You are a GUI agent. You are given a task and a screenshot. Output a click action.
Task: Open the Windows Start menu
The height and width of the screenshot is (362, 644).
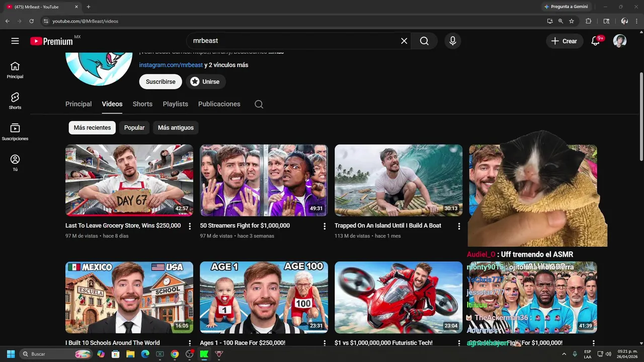coord(11,354)
